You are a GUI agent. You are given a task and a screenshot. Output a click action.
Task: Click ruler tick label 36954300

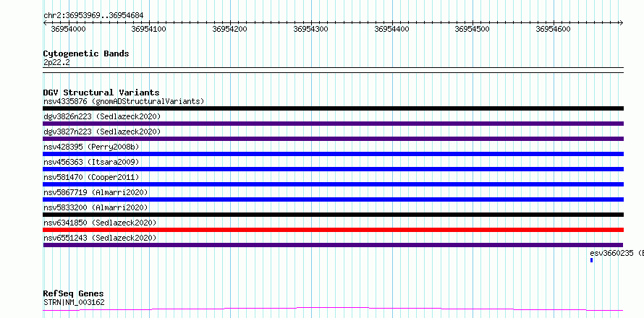311,29
